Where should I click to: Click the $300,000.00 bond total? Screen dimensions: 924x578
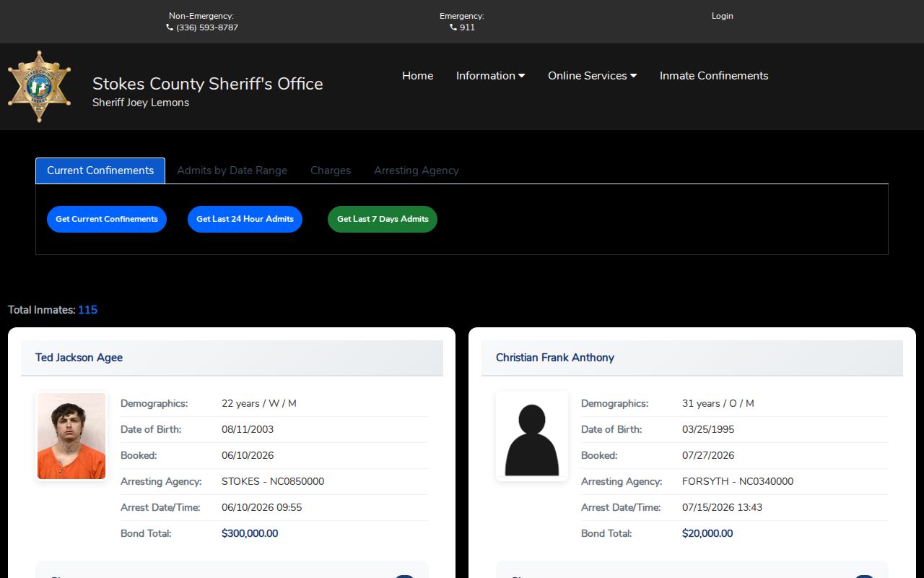[x=250, y=534]
